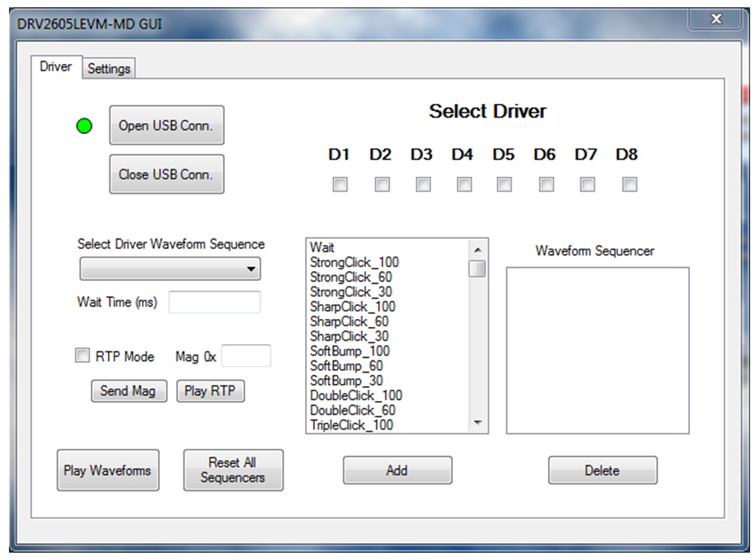Image resolution: width=755 pixels, height=560 pixels.
Task: Click the Open USB Conn. button
Action: 166,125
